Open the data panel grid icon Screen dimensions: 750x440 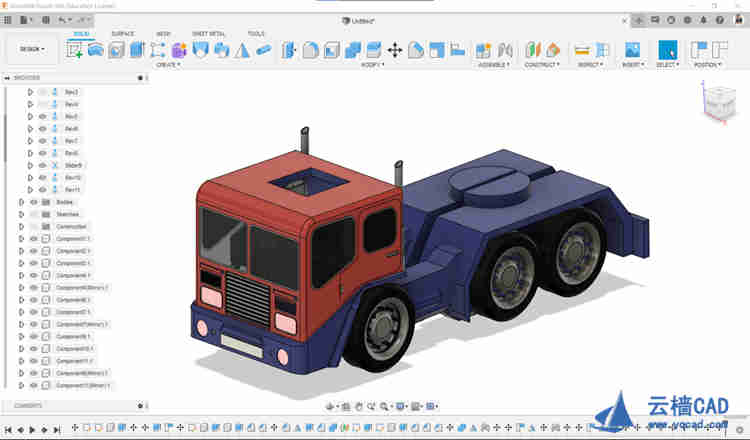click(x=7, y=20)
